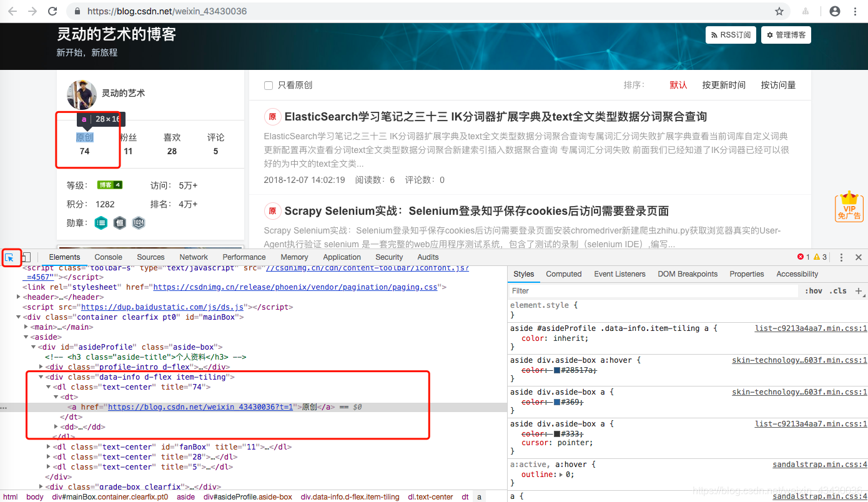Expand the header element node
The height and width of the screenshot is (502, 868).
(19, 297)
